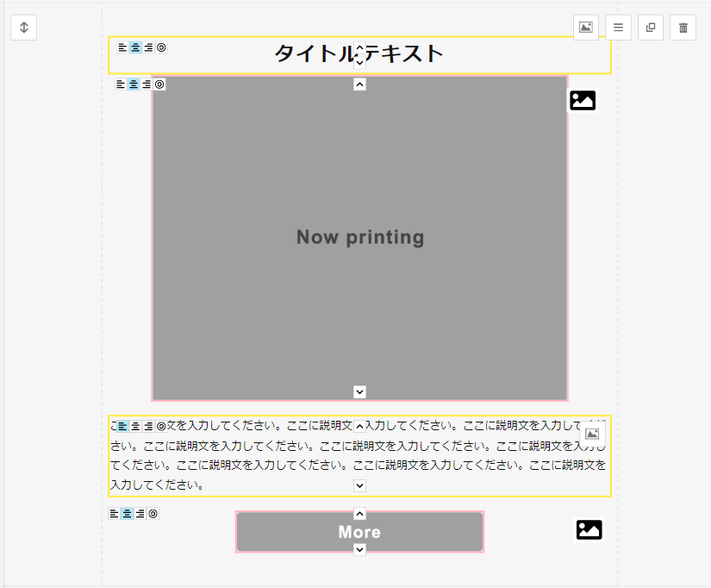Delete the block using the trash icon
711x588 pixels.
pyautogui.click(x=683, y=28)
